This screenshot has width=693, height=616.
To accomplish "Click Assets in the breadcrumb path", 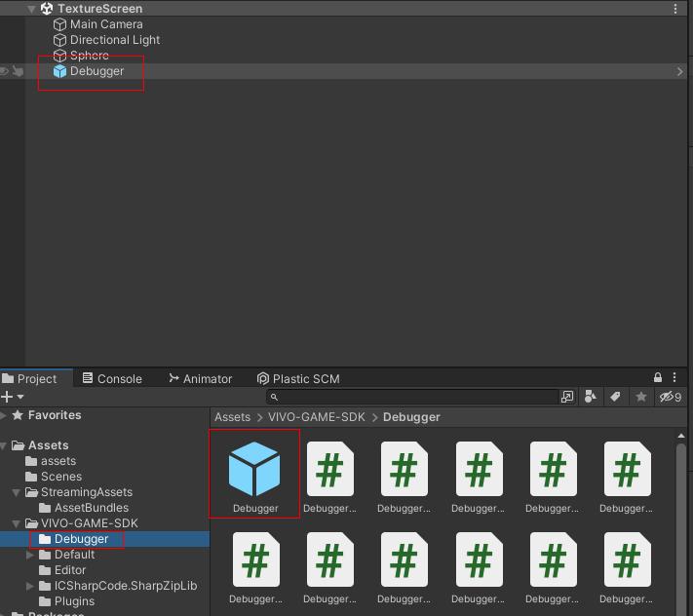I will (232, 417).
